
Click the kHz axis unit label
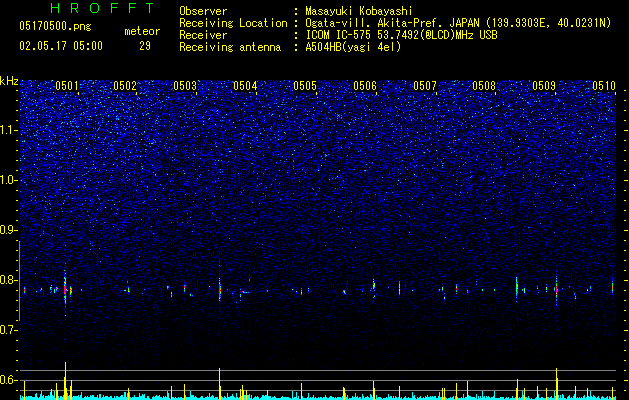tap(9, 81)
